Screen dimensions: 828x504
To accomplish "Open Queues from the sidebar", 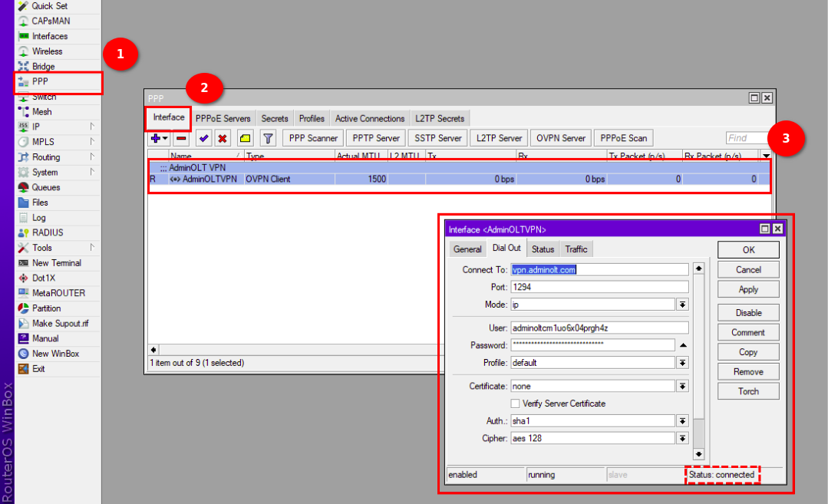I will coord(45,187).
